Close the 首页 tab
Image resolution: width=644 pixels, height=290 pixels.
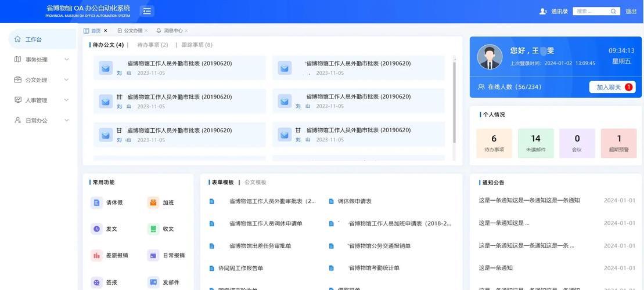(106, 31)
